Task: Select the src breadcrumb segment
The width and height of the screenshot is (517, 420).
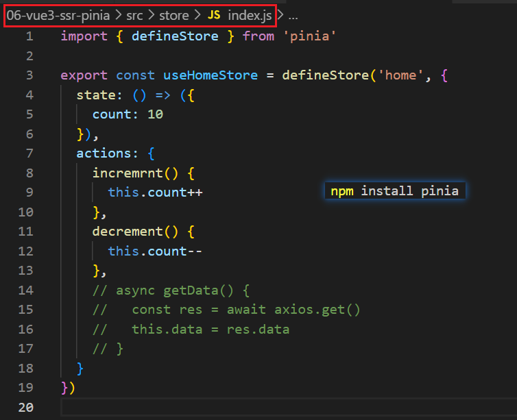Action: point(134,16)
